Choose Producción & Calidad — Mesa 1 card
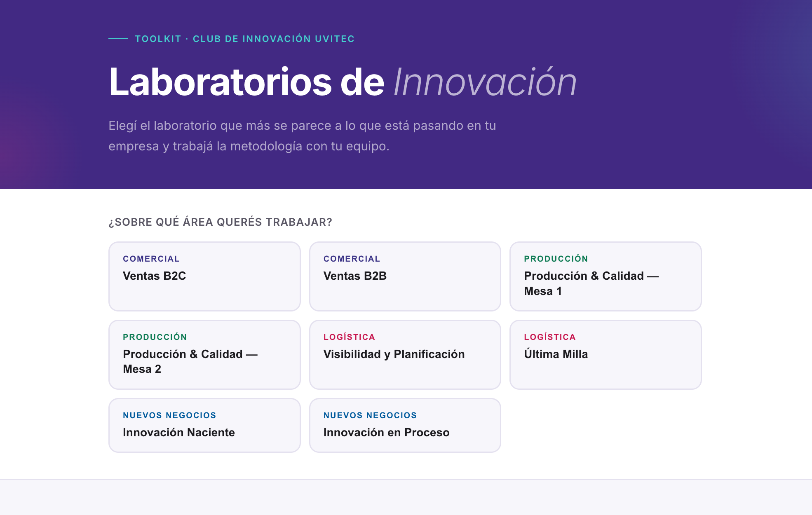Viewport: 812px width, 515px height. (x=605, y=276)
